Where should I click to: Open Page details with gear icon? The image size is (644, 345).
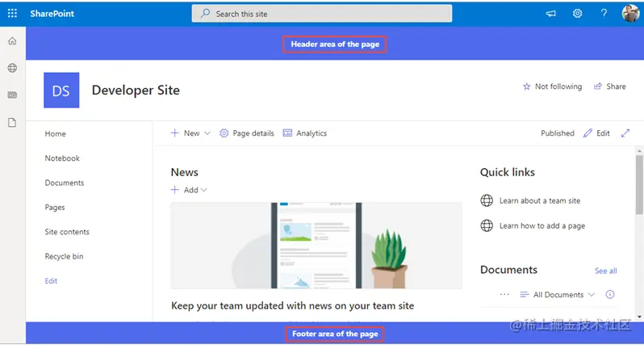[x=246, y=133]
